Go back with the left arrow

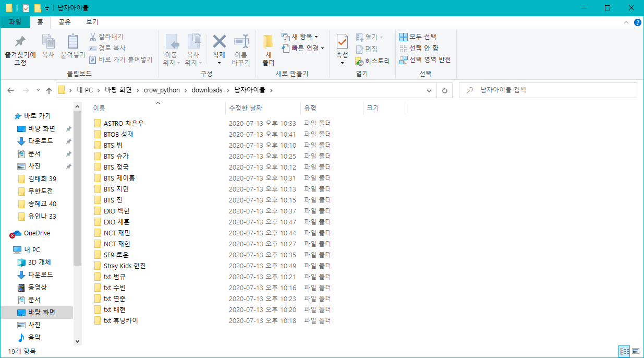(10, 90)
